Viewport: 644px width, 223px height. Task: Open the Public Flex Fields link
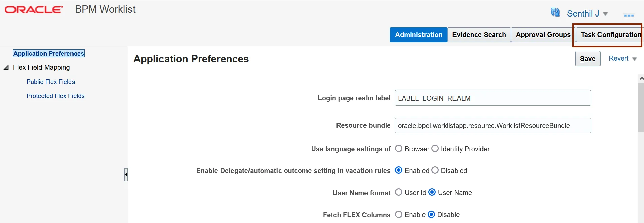(x=51, y=82)
